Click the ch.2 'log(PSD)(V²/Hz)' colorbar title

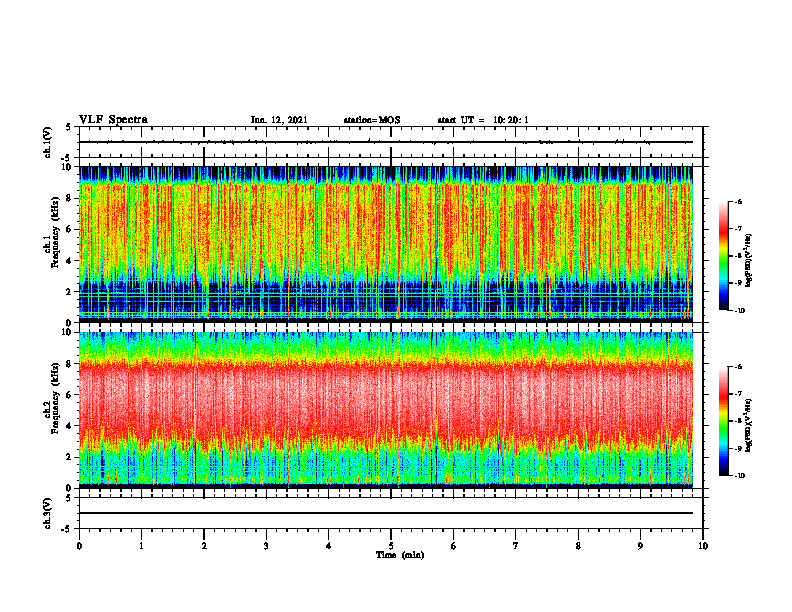pos(749,425)
